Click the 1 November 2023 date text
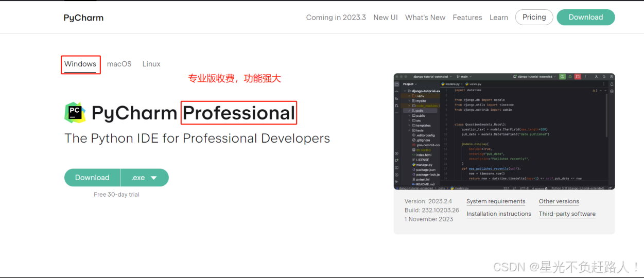This screenshot has height=278, width=644. tap(429, 219)
